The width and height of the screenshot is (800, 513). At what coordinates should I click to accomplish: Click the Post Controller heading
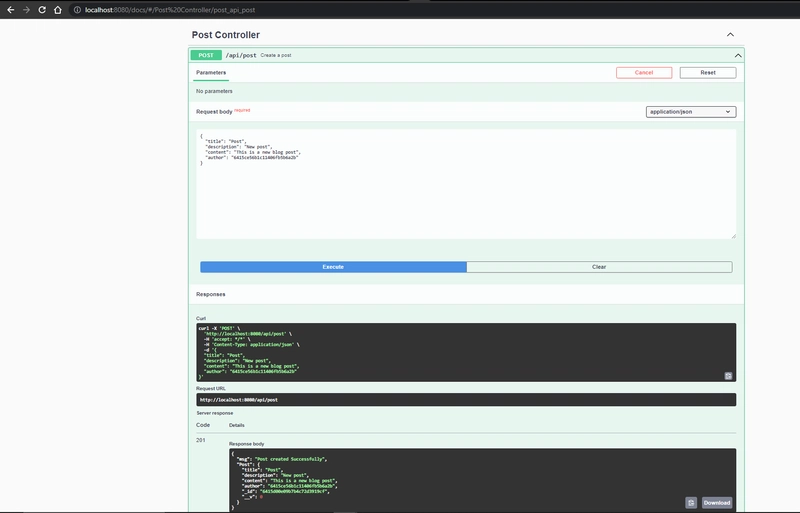point(226,35)
